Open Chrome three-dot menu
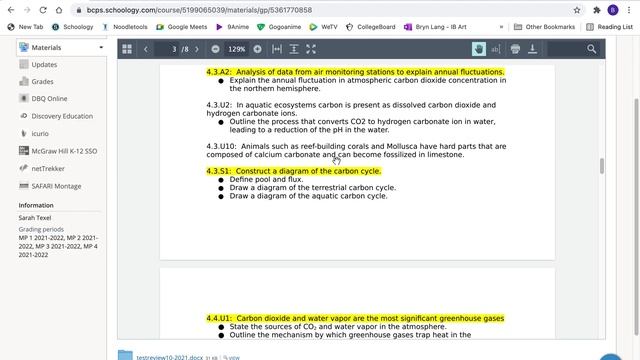Viewport: 640px width, 360px height. 629,10
